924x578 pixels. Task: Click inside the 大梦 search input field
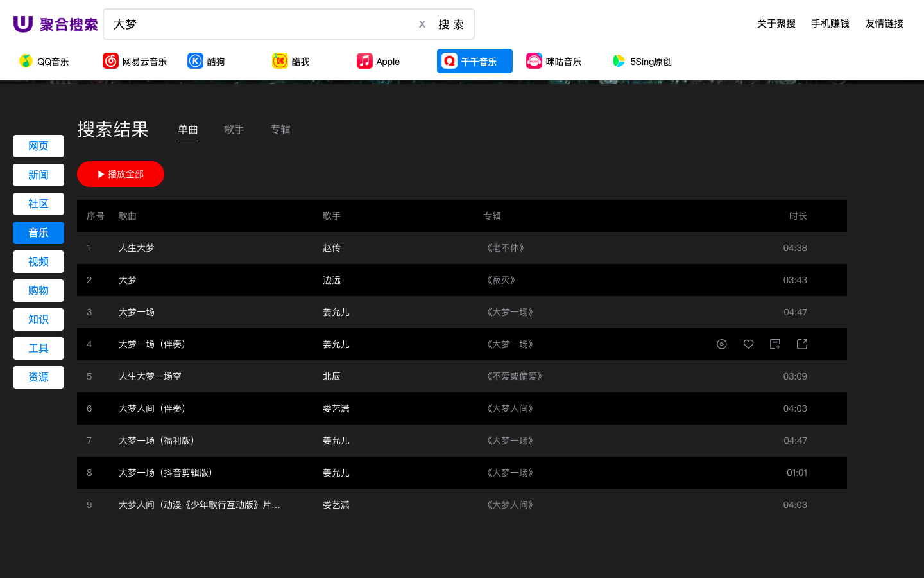coord(257,24)
